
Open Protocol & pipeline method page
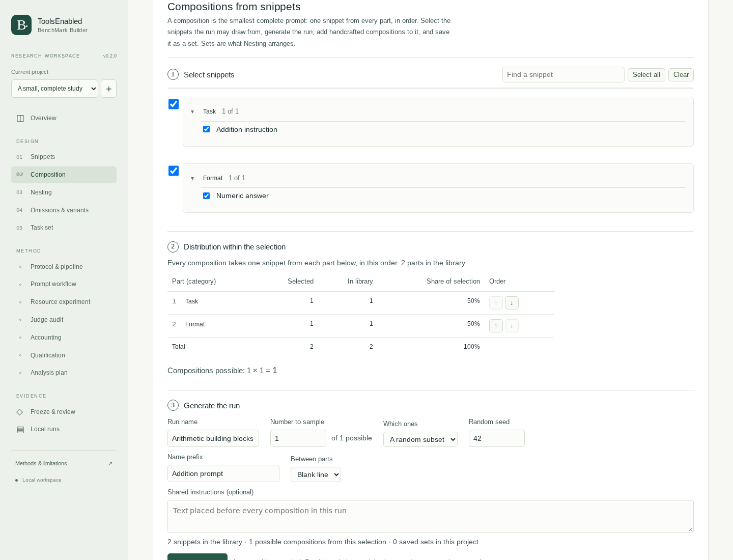[x=64, y=267]
